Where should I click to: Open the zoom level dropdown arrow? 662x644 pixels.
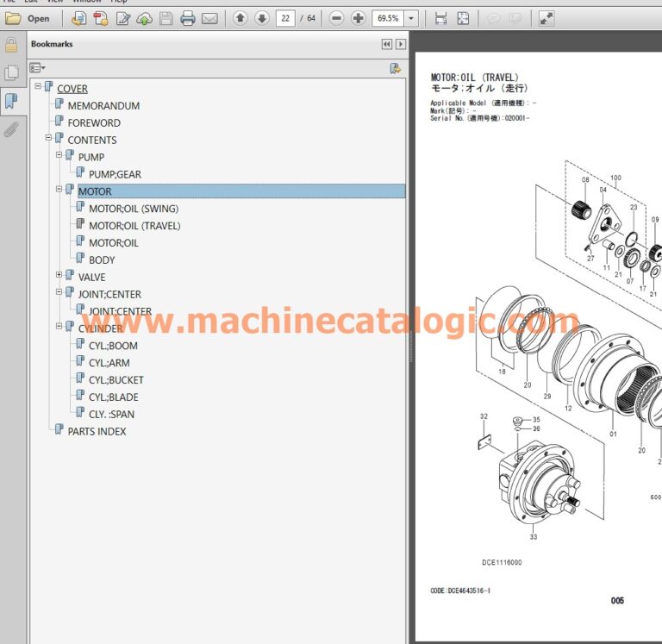click(x=411, y=18)
